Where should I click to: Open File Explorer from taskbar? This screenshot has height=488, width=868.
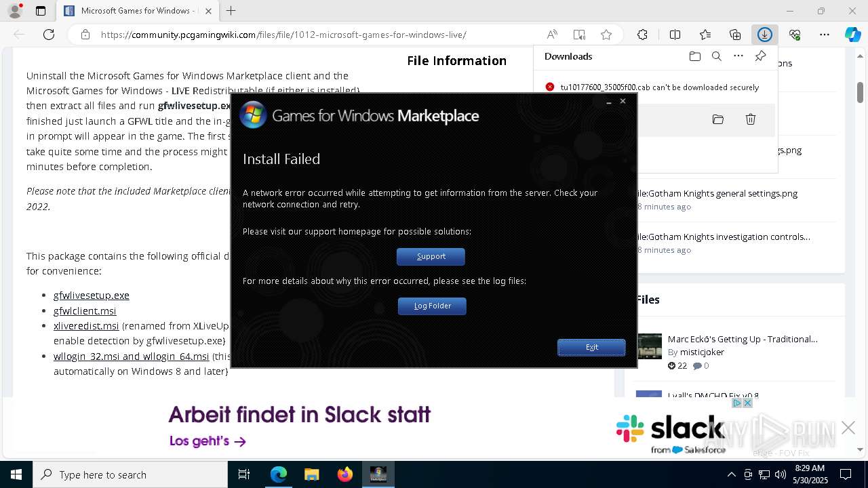tap(311, 474)
